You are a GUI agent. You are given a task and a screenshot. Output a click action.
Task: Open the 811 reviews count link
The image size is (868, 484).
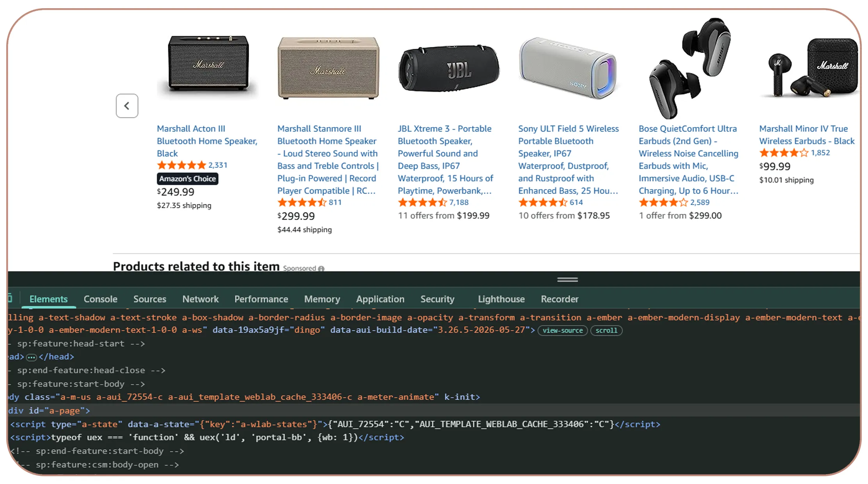coord(335,202)
